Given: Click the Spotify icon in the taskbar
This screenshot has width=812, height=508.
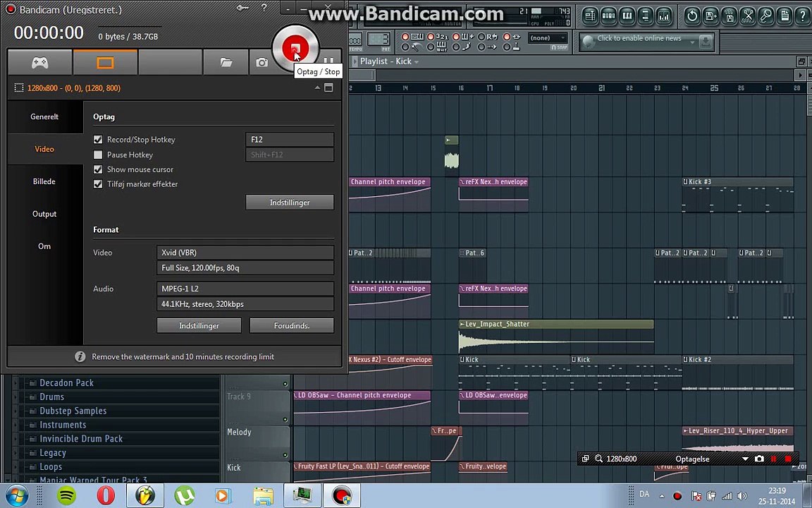Looking at the screenshot, I should pyautogui.click(x=66, y=496).
